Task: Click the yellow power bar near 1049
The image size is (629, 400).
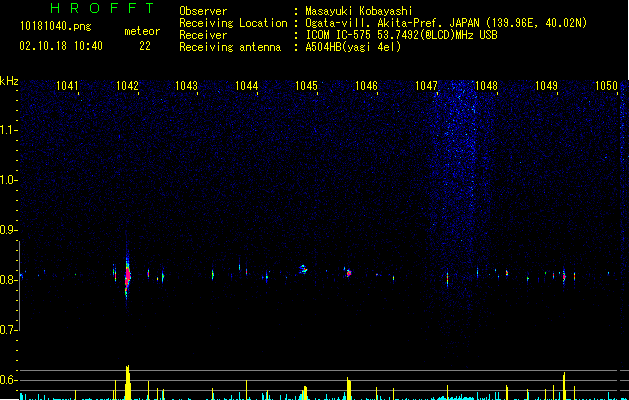Action: click(x=564, y=386)
